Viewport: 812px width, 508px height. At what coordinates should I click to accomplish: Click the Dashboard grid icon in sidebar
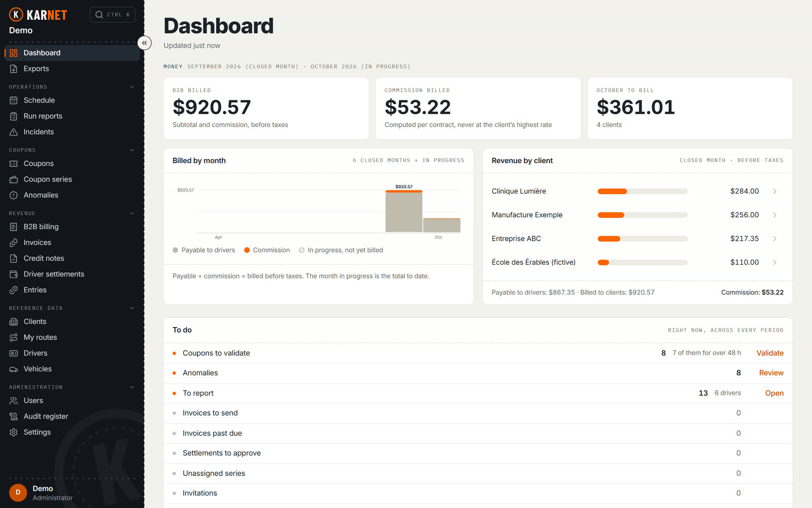coord(14,53)
